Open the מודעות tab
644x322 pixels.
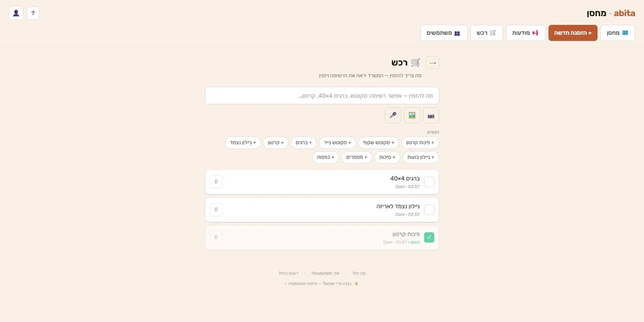pyautogui.click(x=526, y=33)
